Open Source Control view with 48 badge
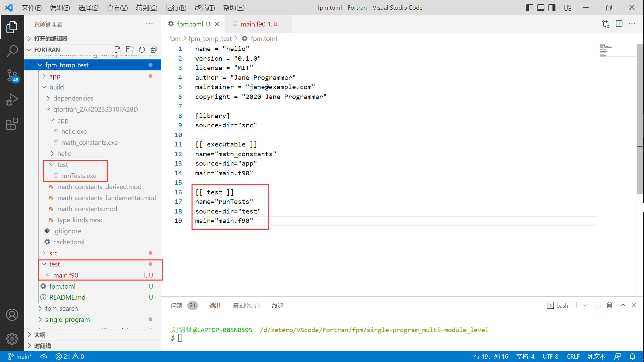Viewport: 644px width, 362px height. [x=12, y=75]
